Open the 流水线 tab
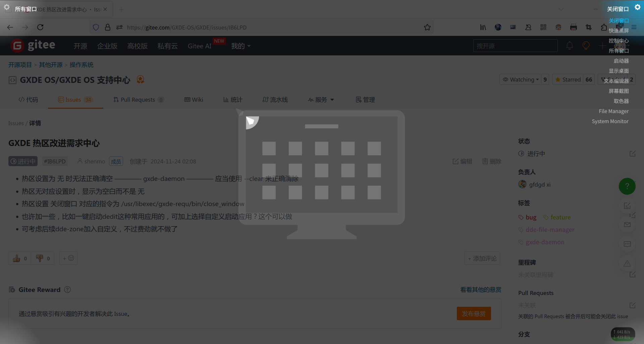Viewport: 644px width, 344px height. [275, 100]
